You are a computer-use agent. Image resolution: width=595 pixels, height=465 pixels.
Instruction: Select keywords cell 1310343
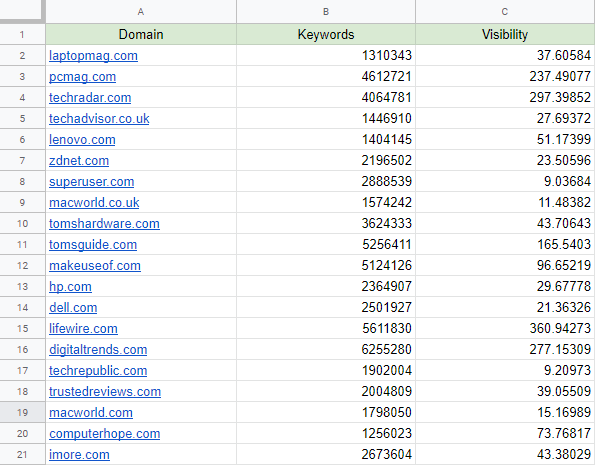(326, 56)
